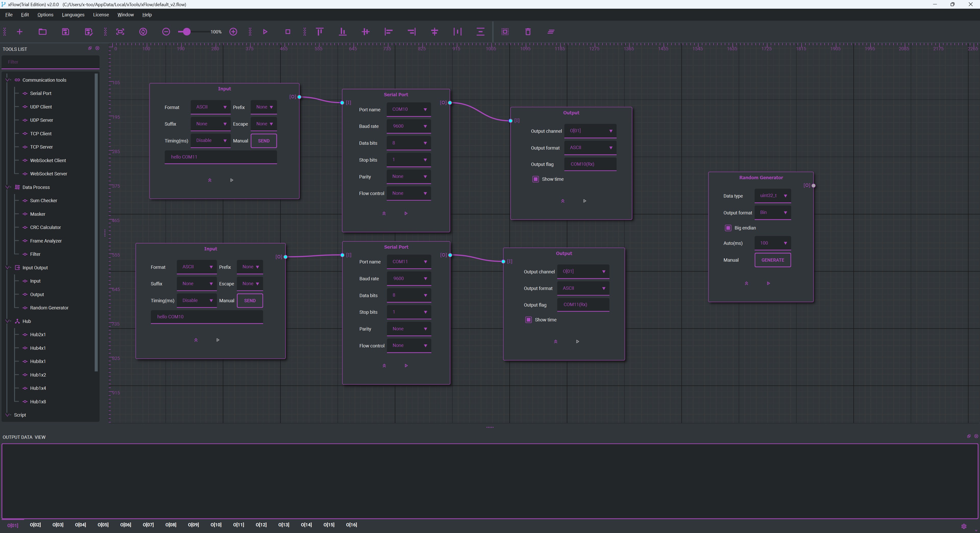Open Port name COM10 dropdown
The width and height of the screenshot is (980, 533).
click(x=409, y=110)
